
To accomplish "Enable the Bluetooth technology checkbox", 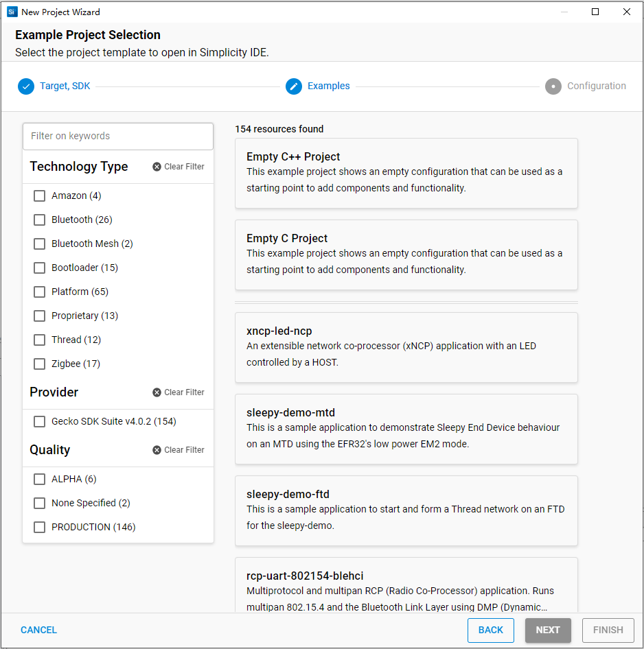I will (x=40, y=220).
